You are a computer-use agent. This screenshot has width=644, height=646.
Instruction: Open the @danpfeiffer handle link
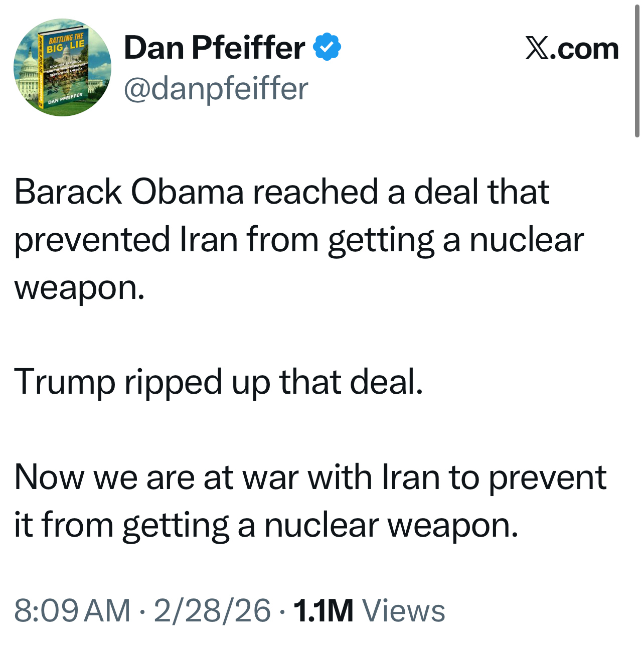(216, 89)
